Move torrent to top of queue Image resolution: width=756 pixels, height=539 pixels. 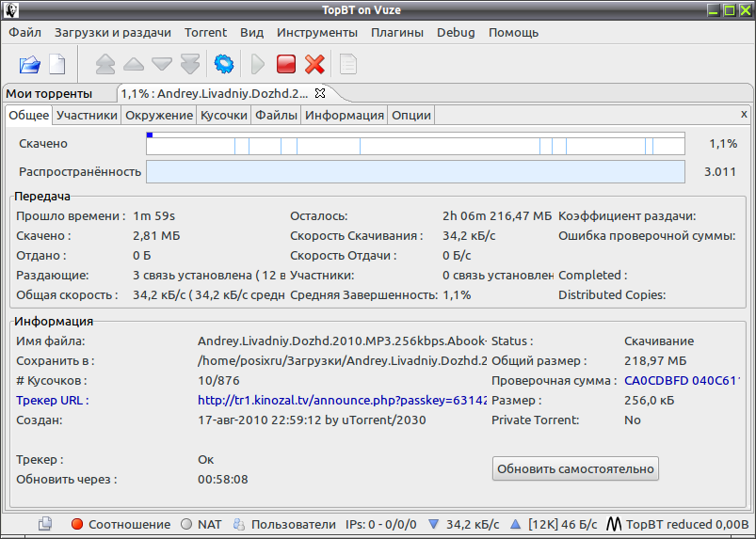click(105, 64)
